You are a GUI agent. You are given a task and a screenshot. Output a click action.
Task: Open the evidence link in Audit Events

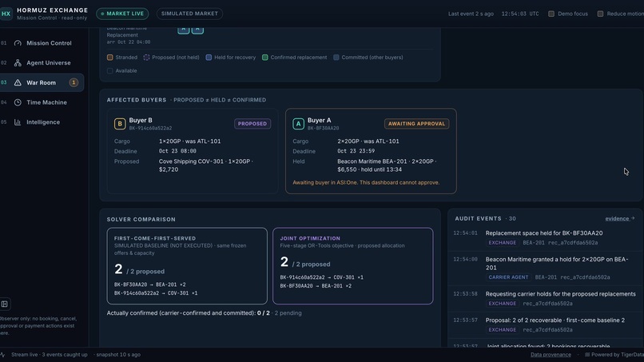pyautogui.click(x=620, y=219)
